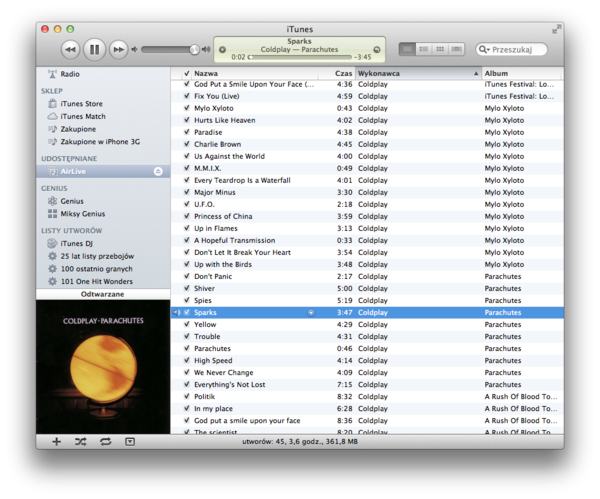Click the left round button in now-playing display
Image resolution: width=600 pixels, height=499 pixels.
click(222, 49)
